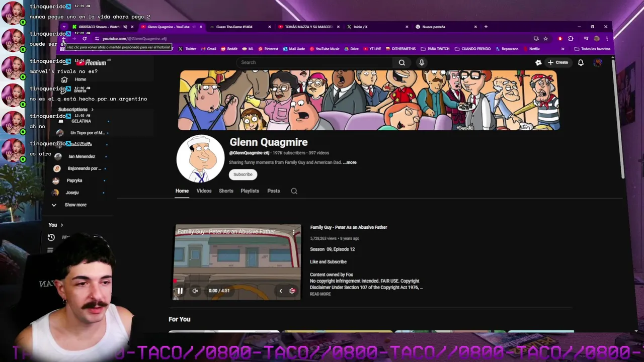
Task: Click the YouTube search input field
Action: tap(316, 62)
